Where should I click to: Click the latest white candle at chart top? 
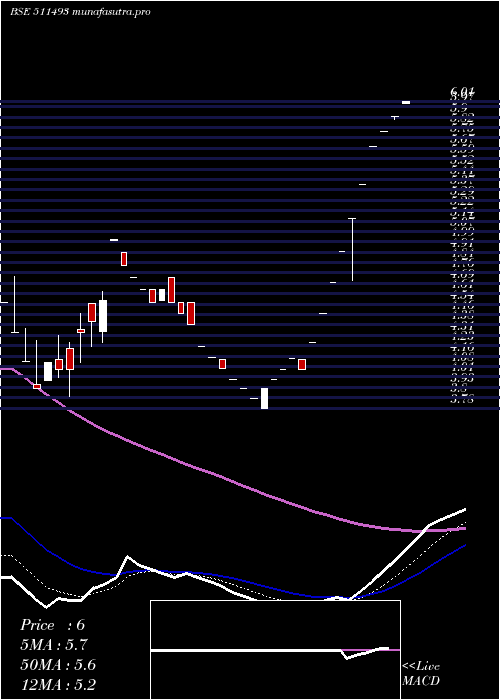[x=406, y=103]
